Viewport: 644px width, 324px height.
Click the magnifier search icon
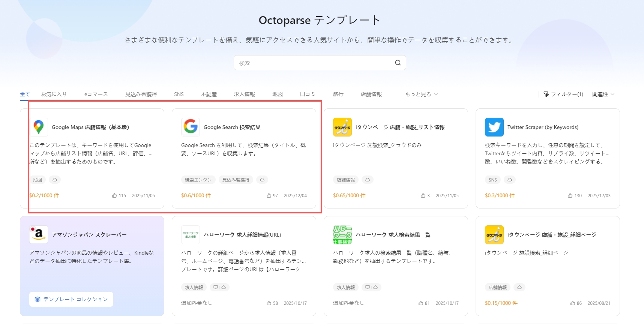tap(398, 63)
